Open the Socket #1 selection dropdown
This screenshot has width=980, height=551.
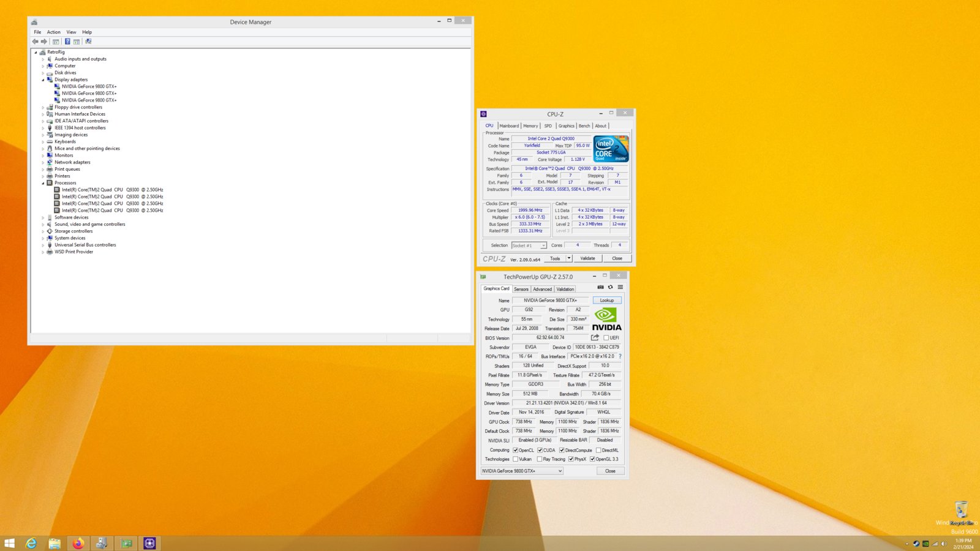tap(529, 246)
